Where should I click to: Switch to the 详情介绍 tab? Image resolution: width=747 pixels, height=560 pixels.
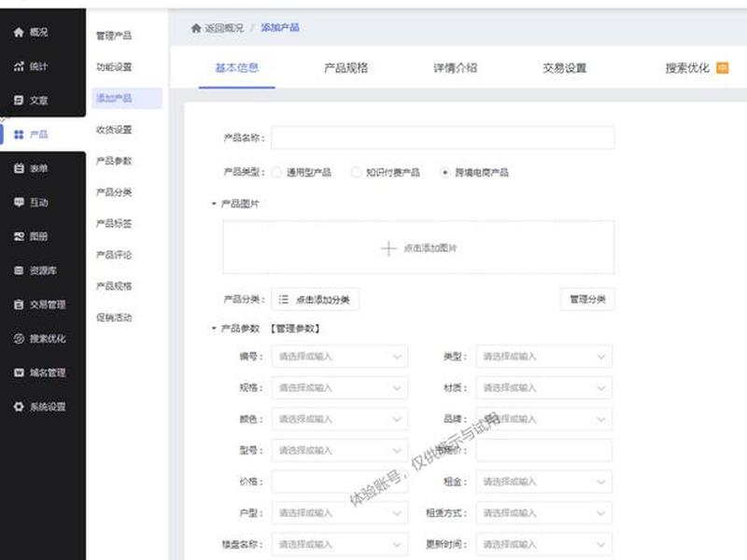(455, 67)
